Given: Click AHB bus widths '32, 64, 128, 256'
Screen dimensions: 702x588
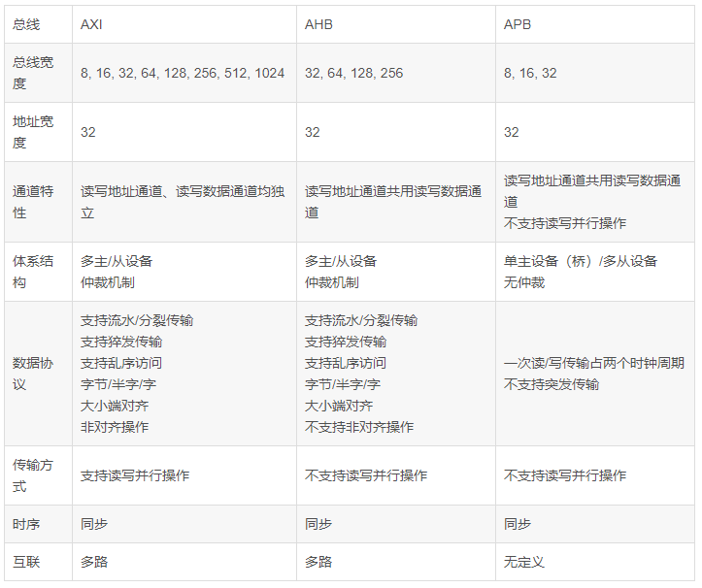Looking at the screenshot, I should [353, 73].
